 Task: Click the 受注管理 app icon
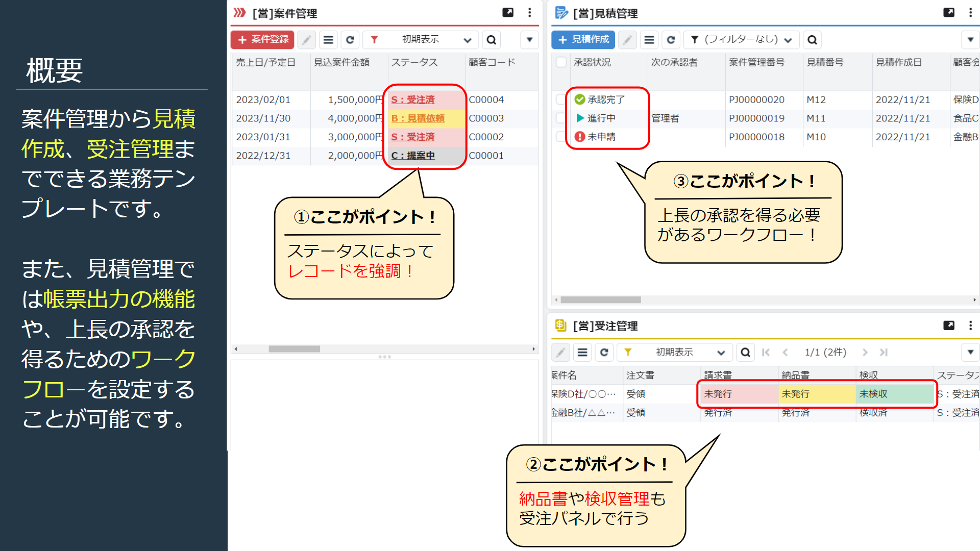click(560, 325)
